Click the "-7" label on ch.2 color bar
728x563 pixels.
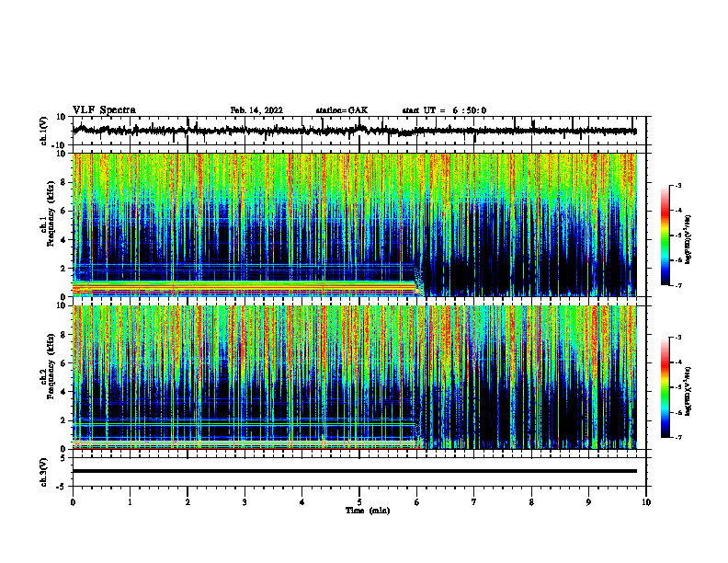[677, 438]
